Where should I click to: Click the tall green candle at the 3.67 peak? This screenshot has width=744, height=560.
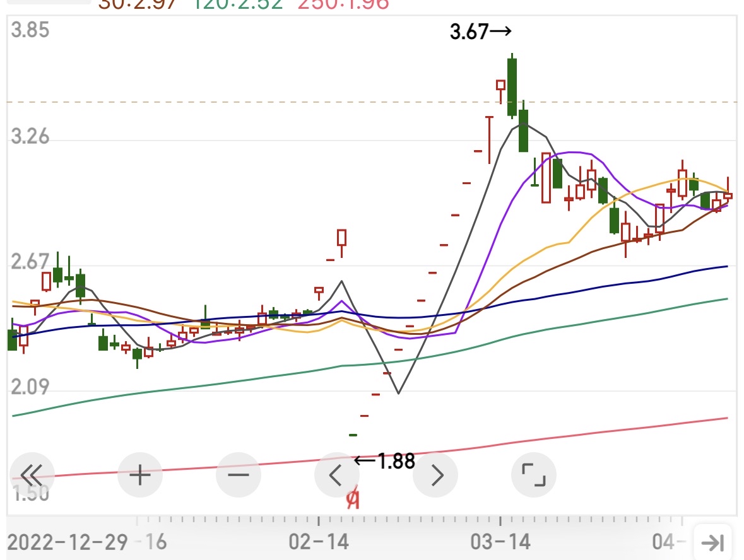tap(512, 87)
